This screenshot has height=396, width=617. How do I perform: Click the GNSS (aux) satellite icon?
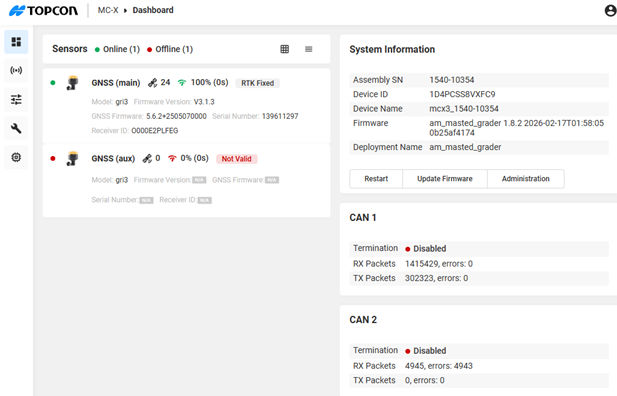147,159
